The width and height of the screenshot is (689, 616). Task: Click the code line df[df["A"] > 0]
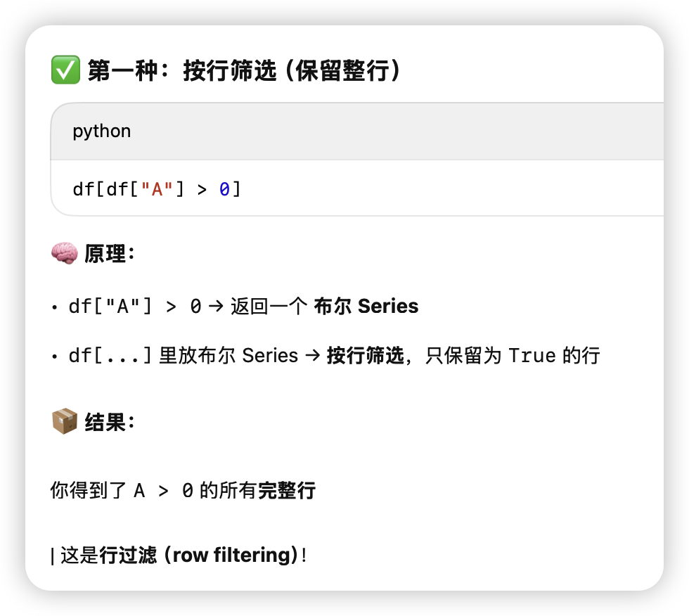click(157, 189)
